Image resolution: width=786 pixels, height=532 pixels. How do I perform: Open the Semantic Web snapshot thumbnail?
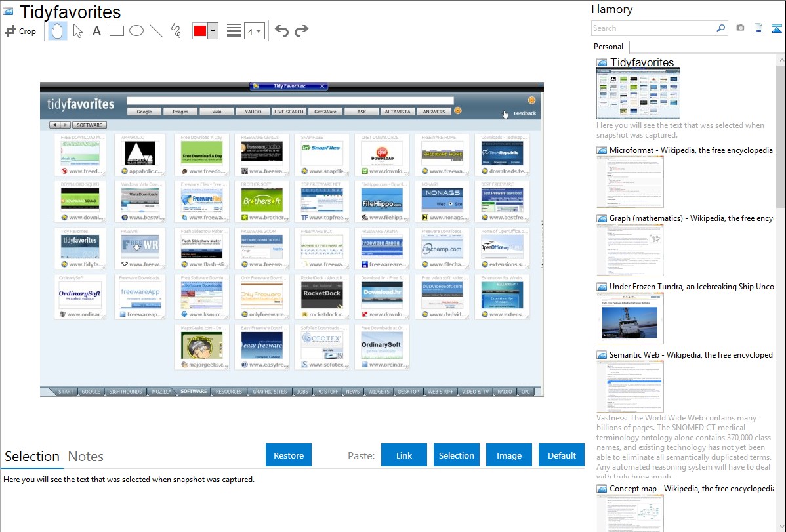[630, 386]
